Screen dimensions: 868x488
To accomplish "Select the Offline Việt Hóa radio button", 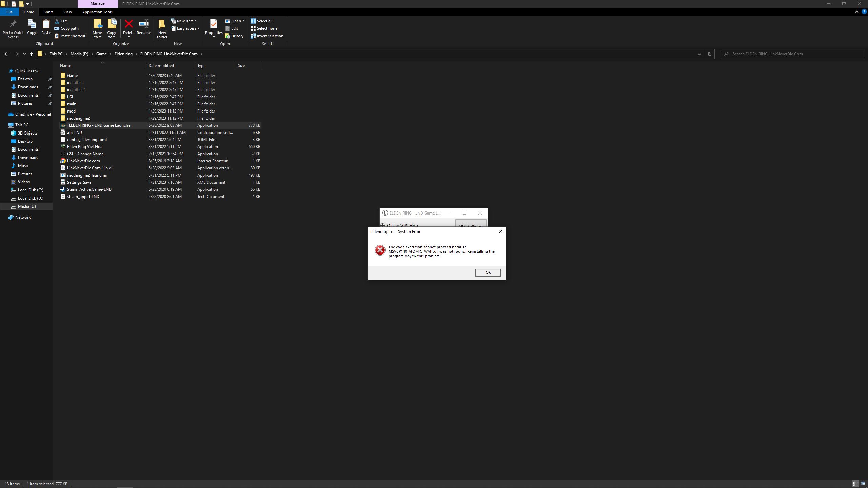I will pyautogui.click(x=383, y=225).
